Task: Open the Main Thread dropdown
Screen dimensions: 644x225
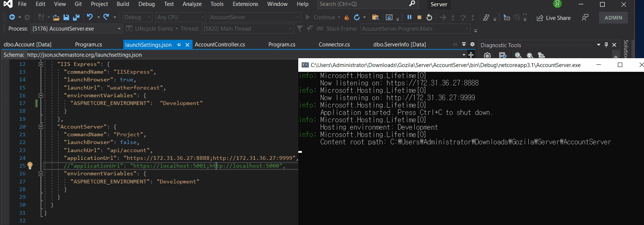Action: [x=247, y=29]
